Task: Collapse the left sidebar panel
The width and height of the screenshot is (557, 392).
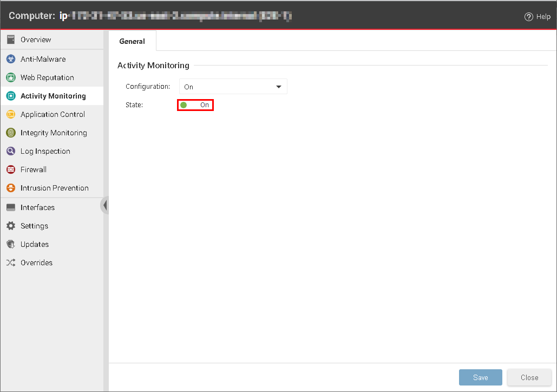Action: (x=106, y=206)
